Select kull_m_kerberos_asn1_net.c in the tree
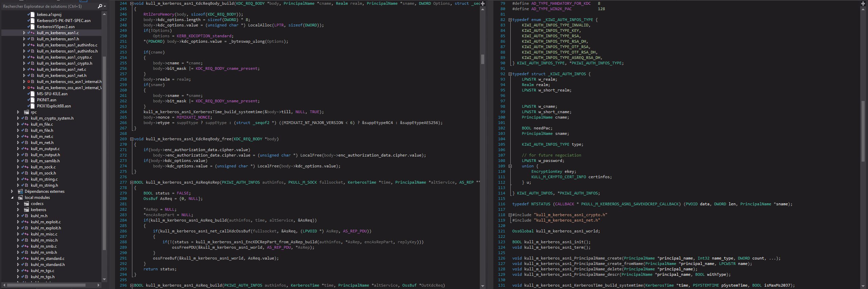The height and width of the screenshot is (289, 868). (x=61, y=69)
